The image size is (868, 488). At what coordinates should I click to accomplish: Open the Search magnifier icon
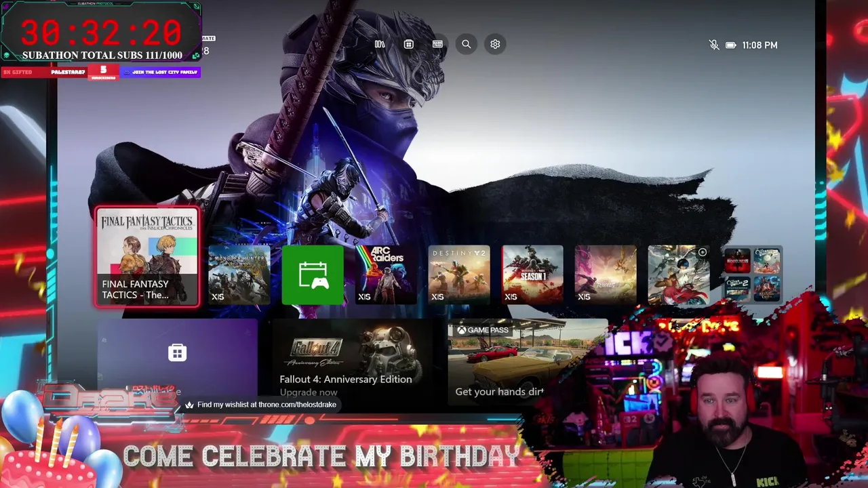tap(467, 44)
